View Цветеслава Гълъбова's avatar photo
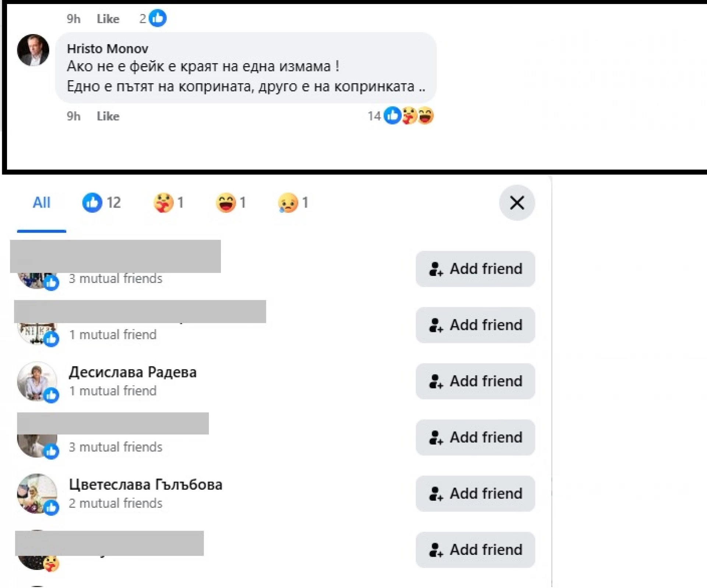The image size is (707, 588). (x=37, y=493)
